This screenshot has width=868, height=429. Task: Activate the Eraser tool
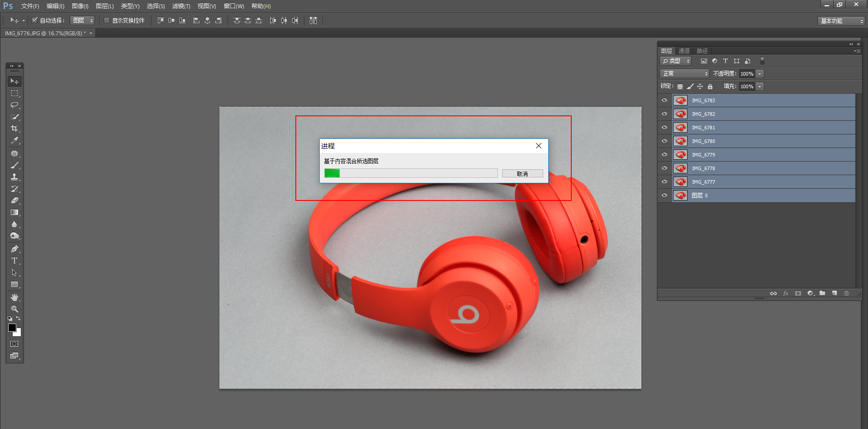(x=14, y=200)
